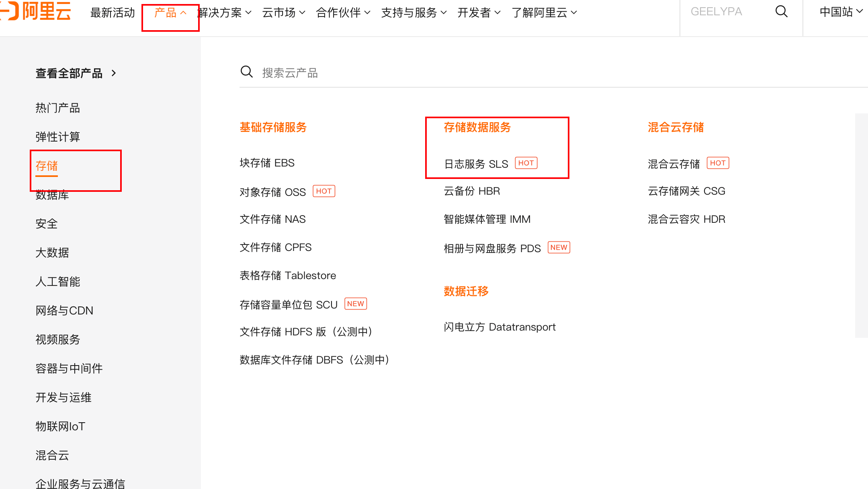This screenshot has width=868, height=489.
Task: Select 混合云 category in sidebar
Action: [x=52, y=455]
